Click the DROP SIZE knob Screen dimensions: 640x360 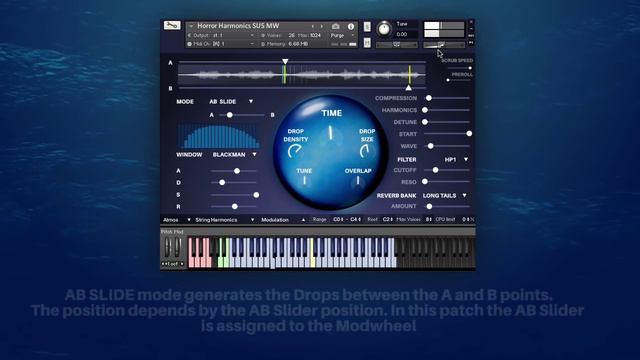(x=365, y=151)
